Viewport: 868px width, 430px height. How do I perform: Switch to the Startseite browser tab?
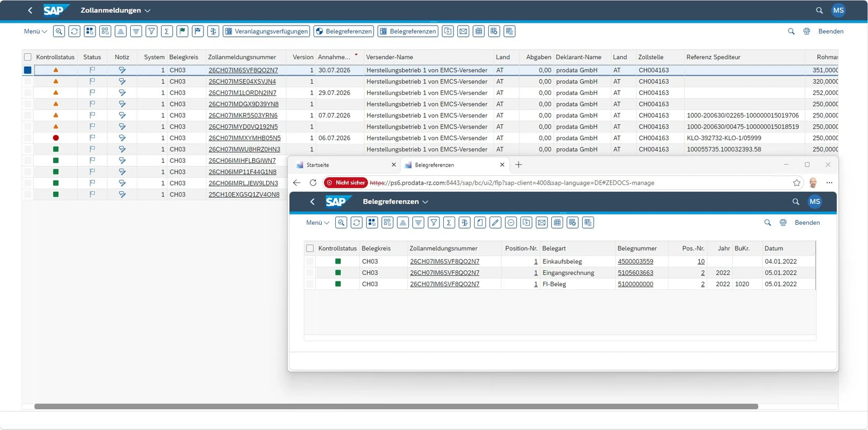[x=346, y=165]
